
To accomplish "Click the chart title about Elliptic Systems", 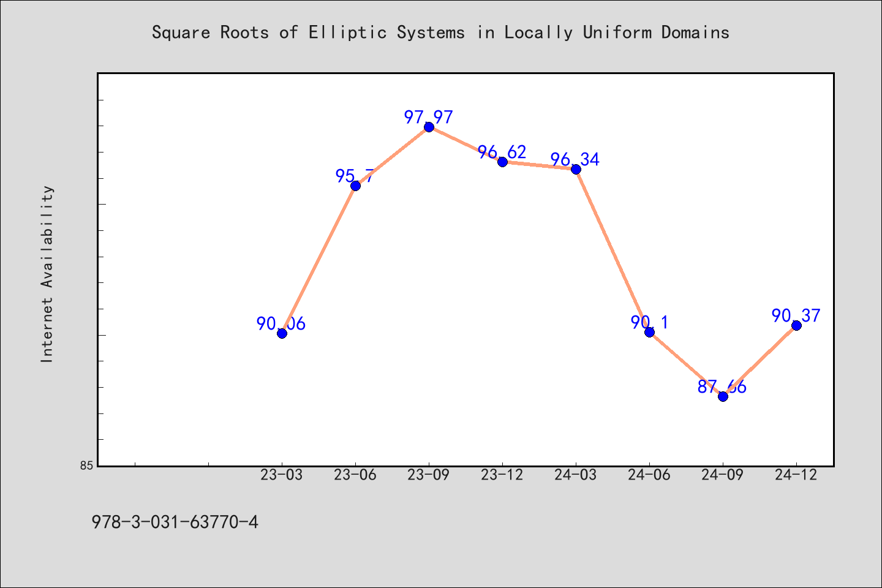I will tap(440, 32).
